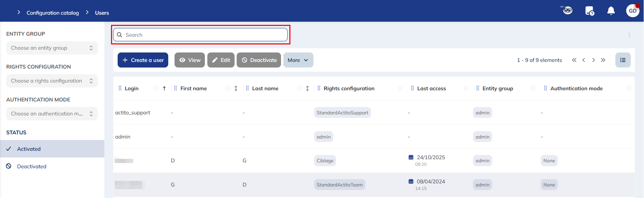Viewport: 644px width, 198px height.
Task: Click the assistant mascot icon
Action: (x=568, y=10)
